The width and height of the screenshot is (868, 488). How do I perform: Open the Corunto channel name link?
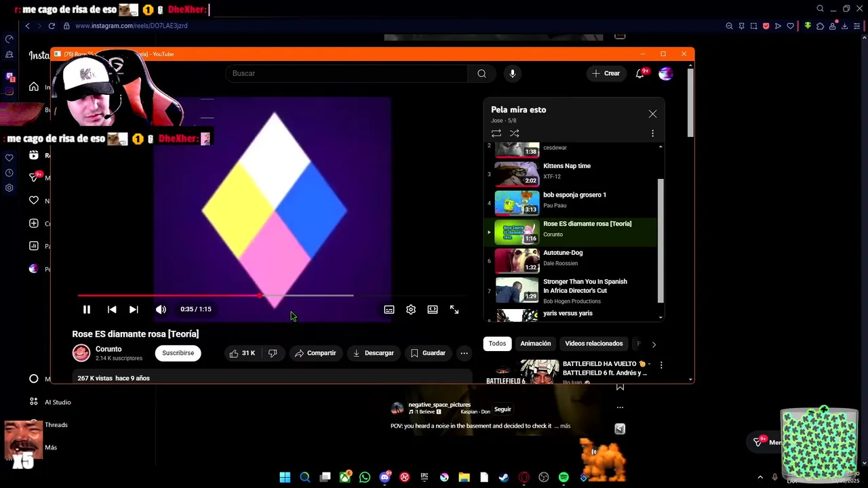108,349
